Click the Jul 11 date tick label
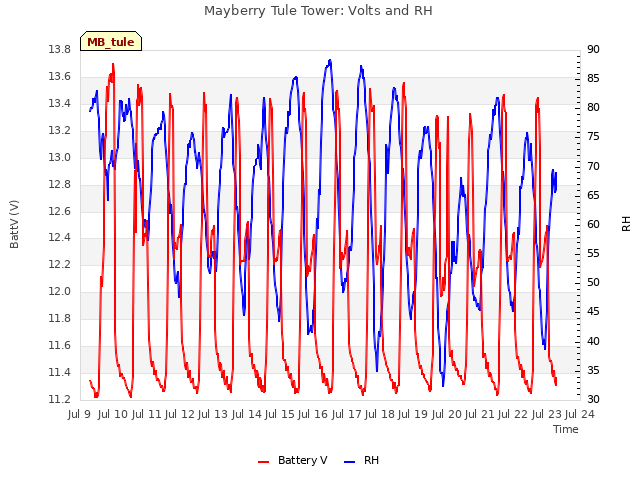This screenshot has height=480, width=640. (146, 414)
